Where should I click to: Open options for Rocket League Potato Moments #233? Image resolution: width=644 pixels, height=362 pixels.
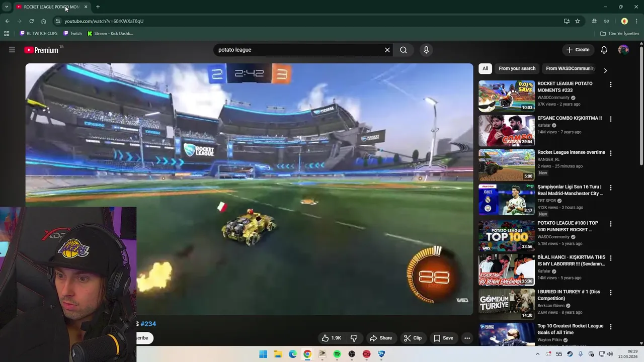(611, 85)
